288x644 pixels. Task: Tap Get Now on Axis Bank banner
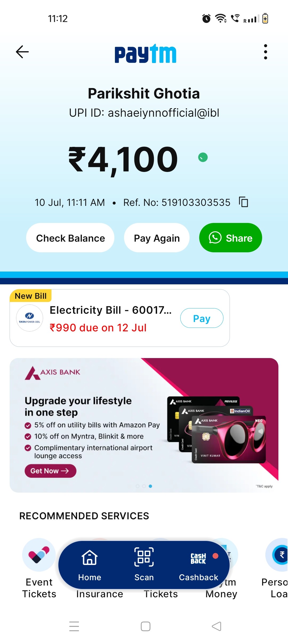pyautogui.click(x=50, y=471)
